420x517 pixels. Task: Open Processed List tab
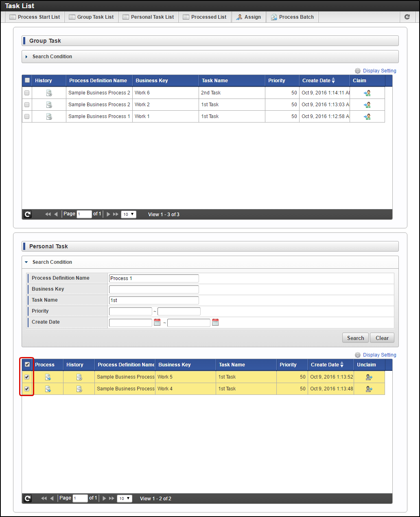[205, 17]
